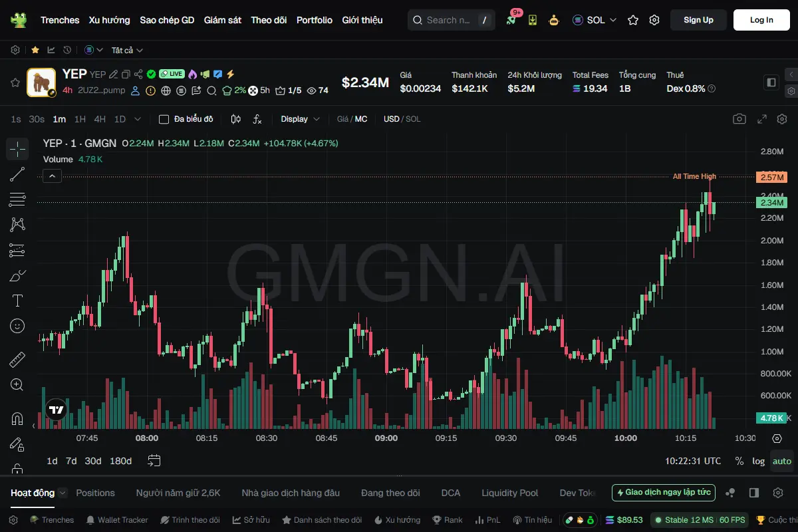Select the crosshair cursor tool
798x532 pixels.
[17, 149]
